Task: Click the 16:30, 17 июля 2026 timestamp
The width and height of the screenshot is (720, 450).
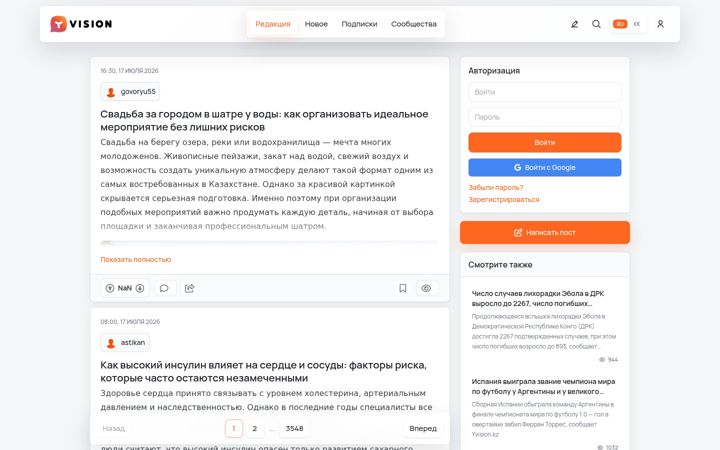Action: pos(129,71)
